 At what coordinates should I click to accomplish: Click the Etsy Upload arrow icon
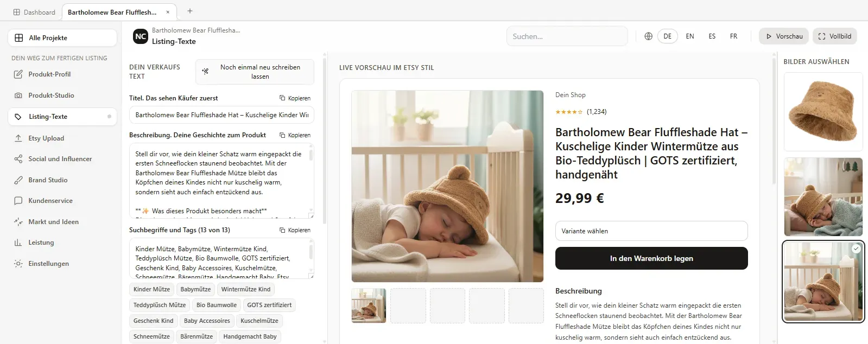coord(18,138)
